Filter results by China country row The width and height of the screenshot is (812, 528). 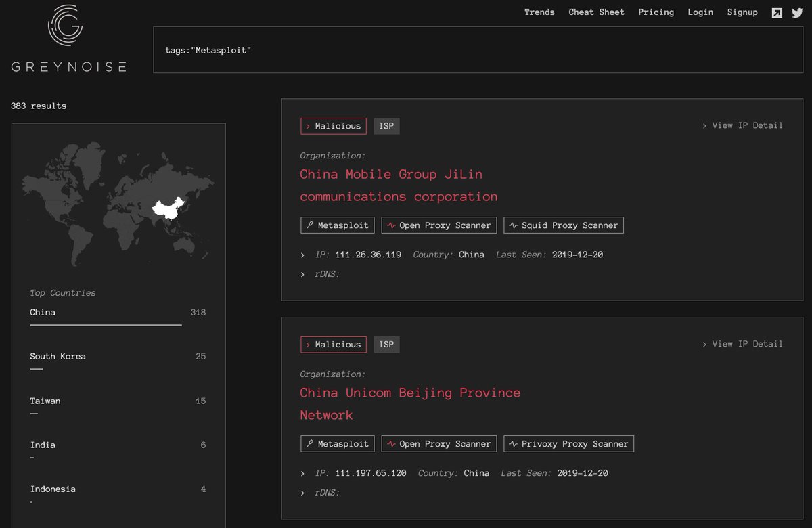point(118,318)
